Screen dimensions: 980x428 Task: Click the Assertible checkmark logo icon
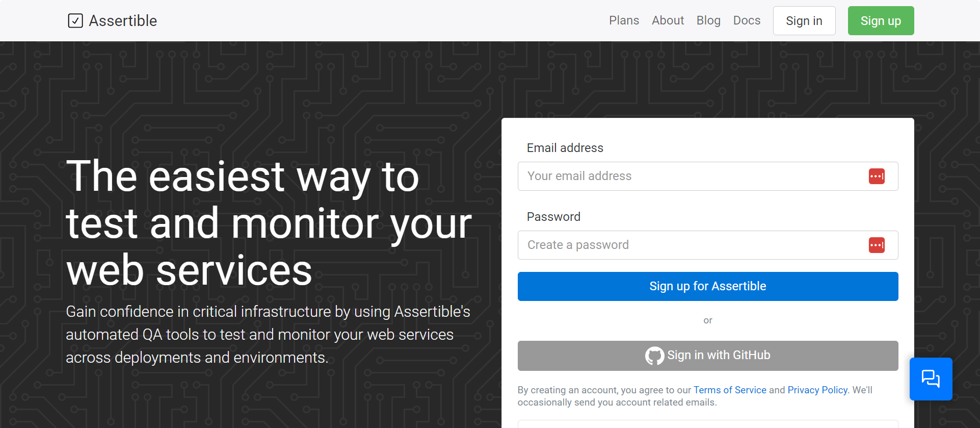click(x=75, y=21)
